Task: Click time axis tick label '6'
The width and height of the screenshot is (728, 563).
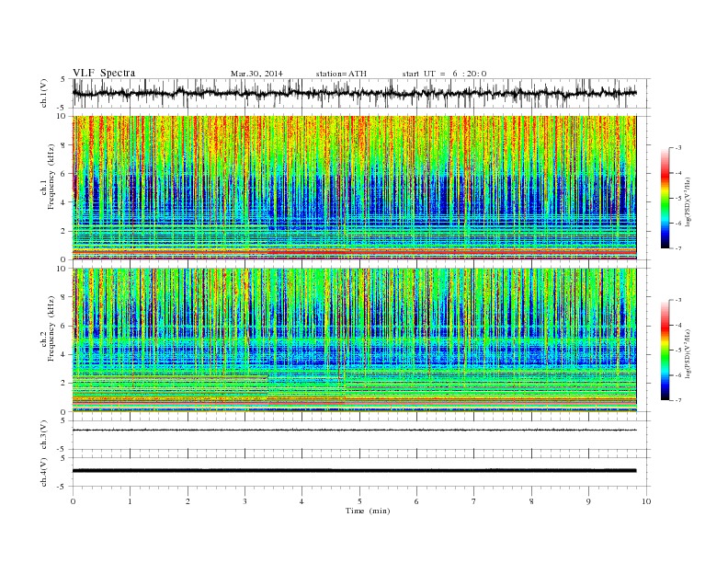Action: tap(417, 501)
